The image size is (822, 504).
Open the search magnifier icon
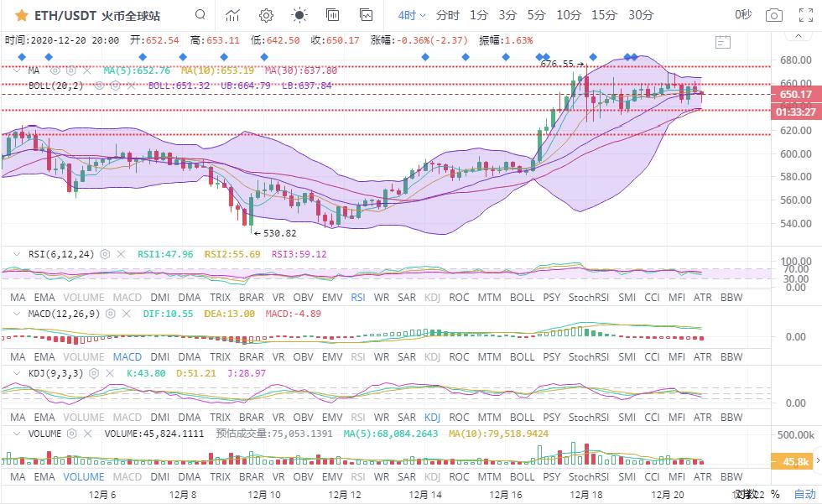point(200,14)
